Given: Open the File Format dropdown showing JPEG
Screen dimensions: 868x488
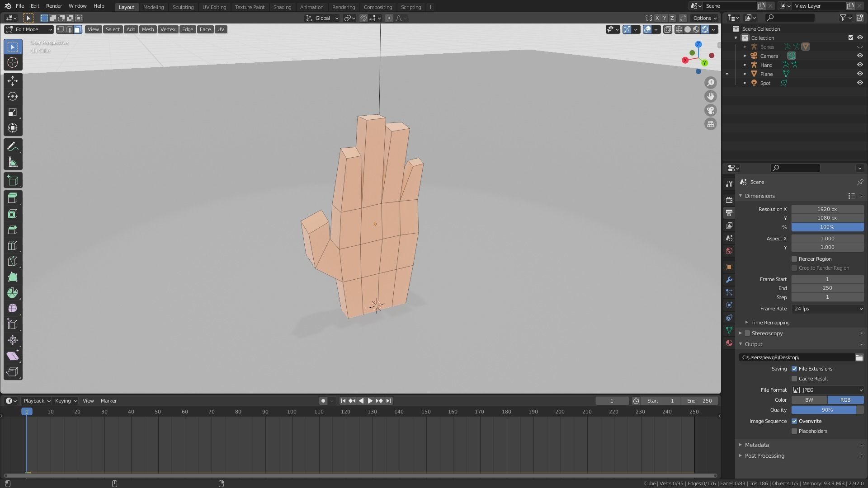Looking at the screenshot, I should coord(827,389).
